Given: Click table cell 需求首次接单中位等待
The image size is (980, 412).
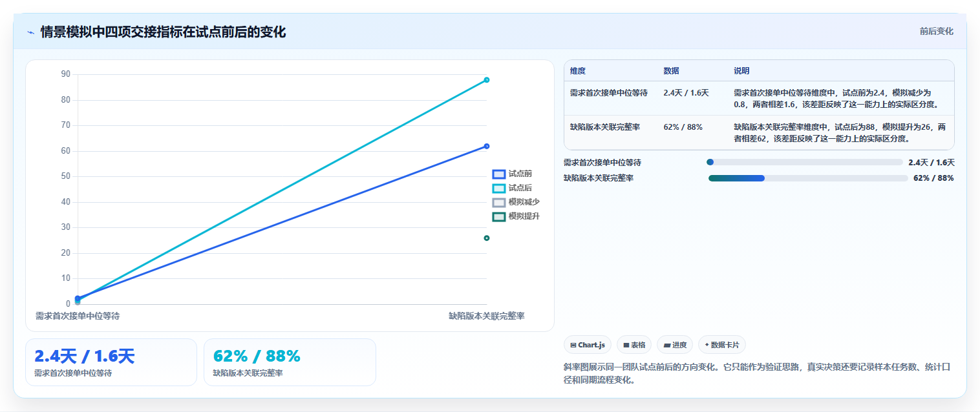Looking at the screenshot, I should click(609, 93).
